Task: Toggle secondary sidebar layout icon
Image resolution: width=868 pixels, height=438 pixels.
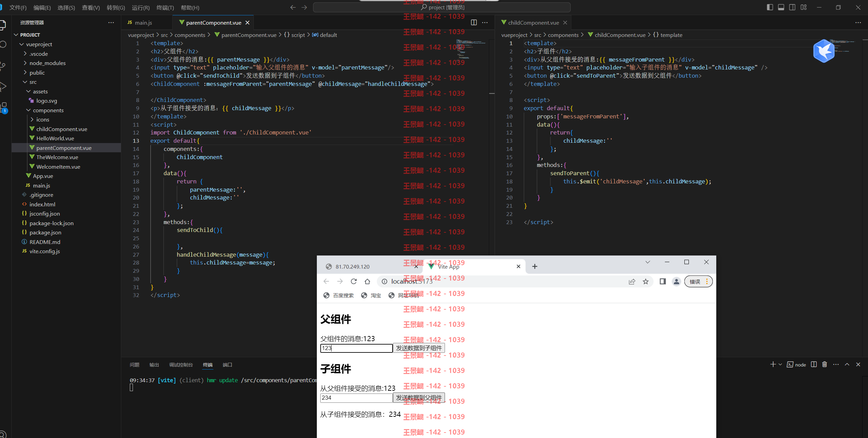Action: (x=792, y=7)
